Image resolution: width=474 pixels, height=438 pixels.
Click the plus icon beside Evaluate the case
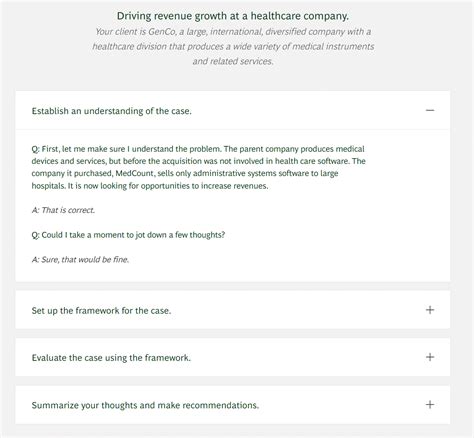(x=430, y=357)
